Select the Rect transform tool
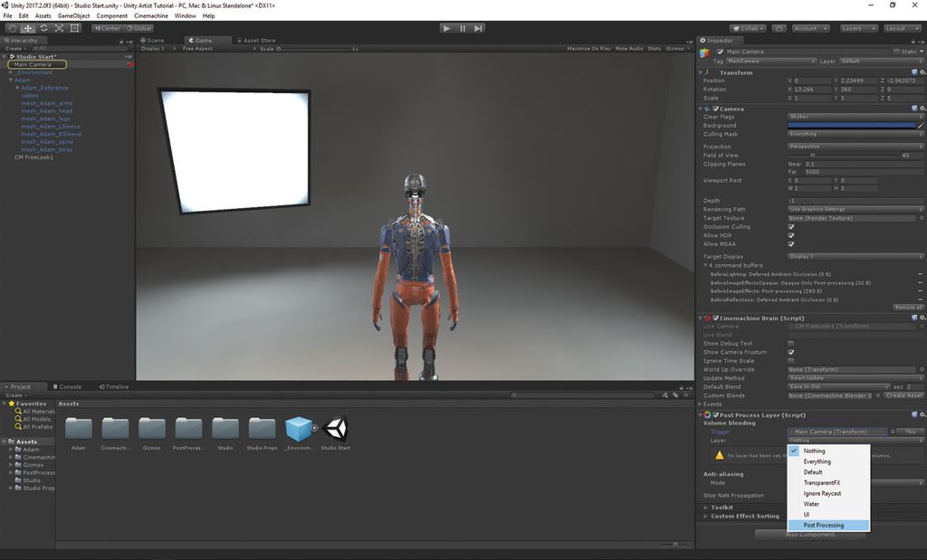The height and width of the screenshot is (560, 927). coord(74,28)
